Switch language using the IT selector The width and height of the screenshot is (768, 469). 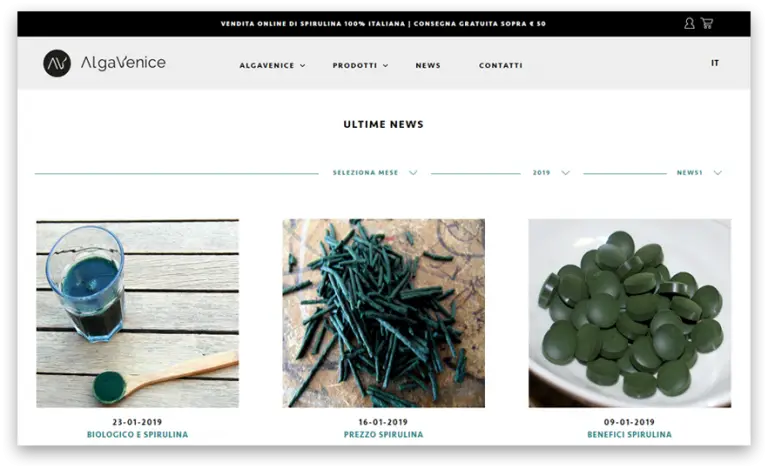[715, 63]
